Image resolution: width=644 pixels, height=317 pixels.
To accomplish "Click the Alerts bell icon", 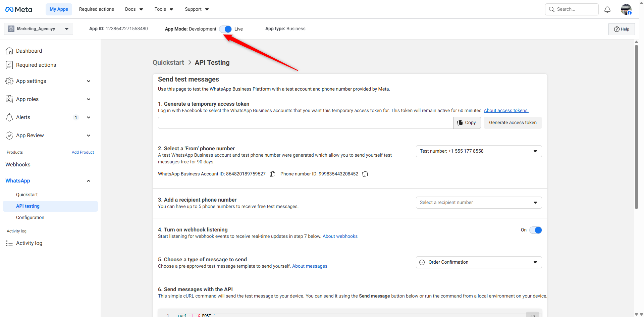I will click(9, 117).
